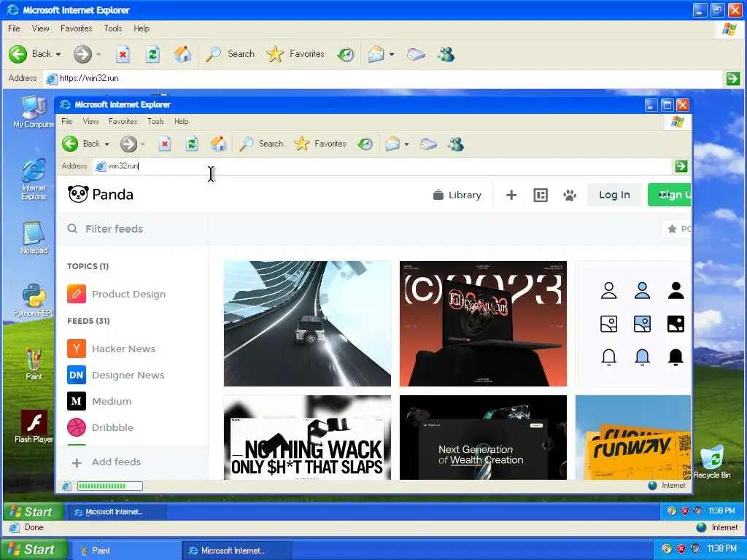
Task: Expand Mail dropdown arrow in outer window
Action: click(392, 54)
